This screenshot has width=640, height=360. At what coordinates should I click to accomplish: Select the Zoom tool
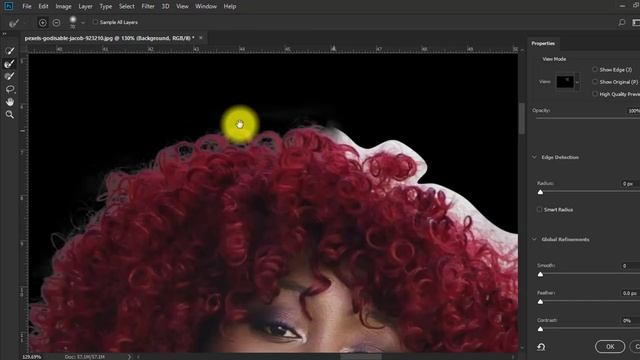pos(9,115)
